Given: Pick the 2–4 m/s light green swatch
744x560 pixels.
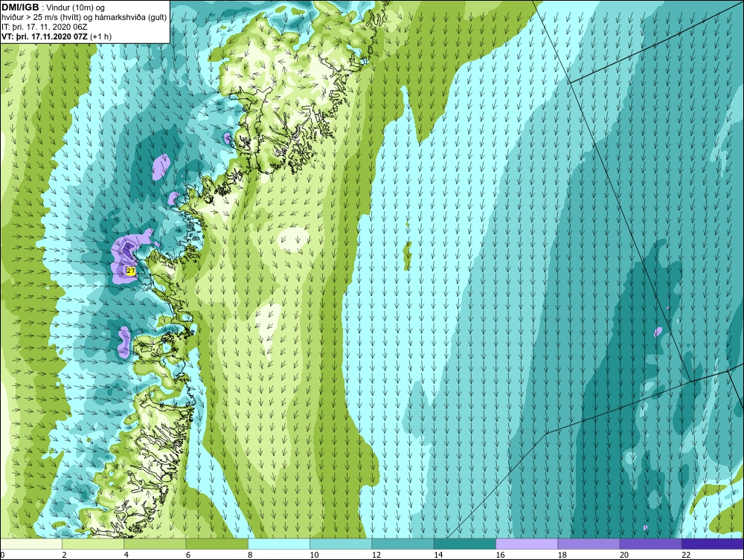Looking at the screenshot, I should point(93,544).
